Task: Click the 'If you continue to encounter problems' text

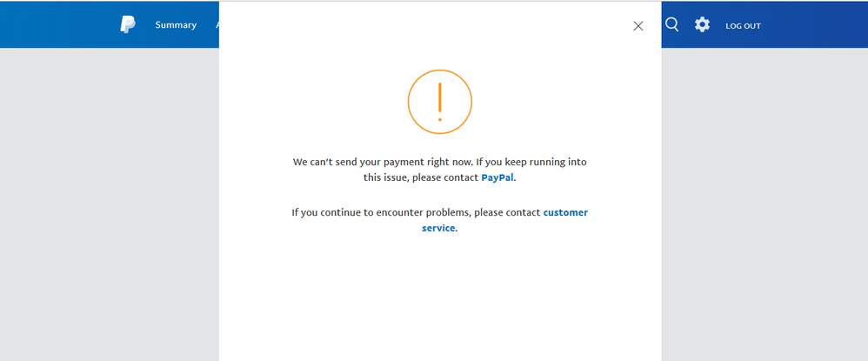Action: click(417, 212)
